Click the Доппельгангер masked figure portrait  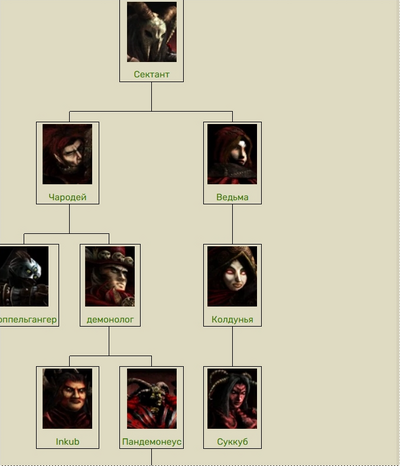24,276
